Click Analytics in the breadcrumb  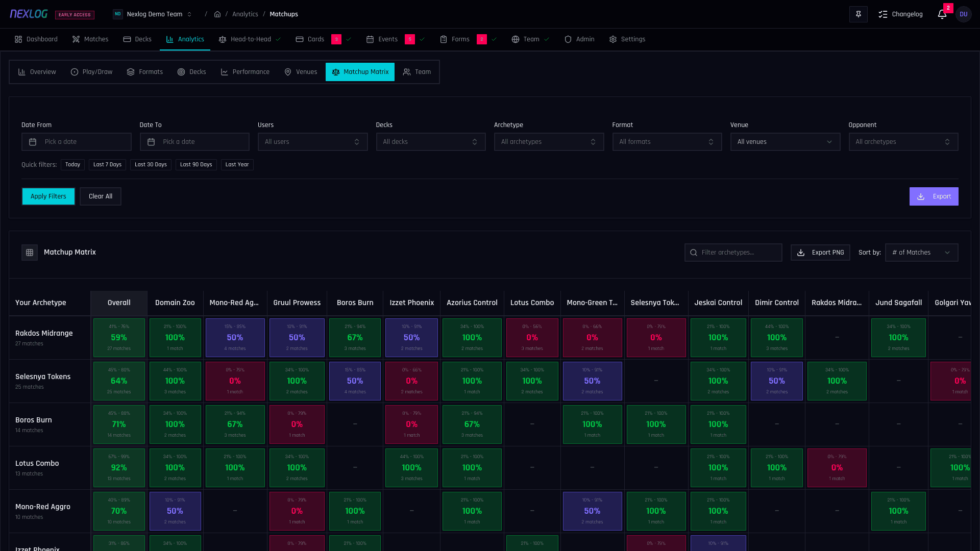click(245, 14)
